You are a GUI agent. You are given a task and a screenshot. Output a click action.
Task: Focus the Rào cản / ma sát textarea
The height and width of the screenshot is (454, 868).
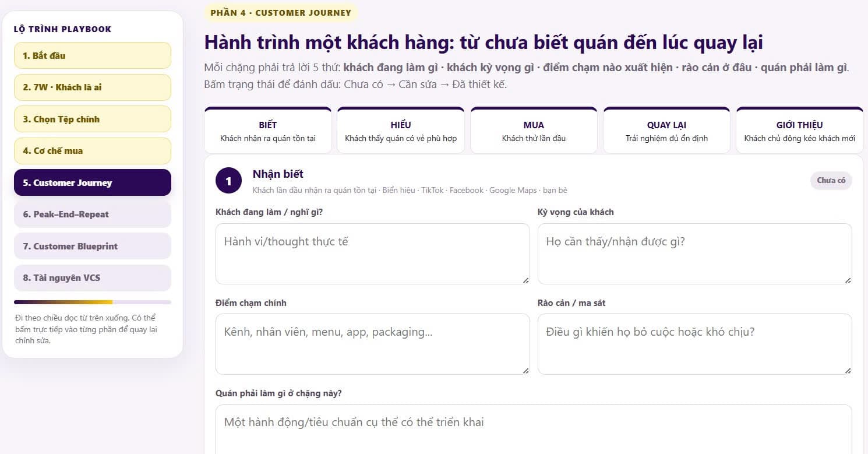pyautogui.click(x=694, y=344)
